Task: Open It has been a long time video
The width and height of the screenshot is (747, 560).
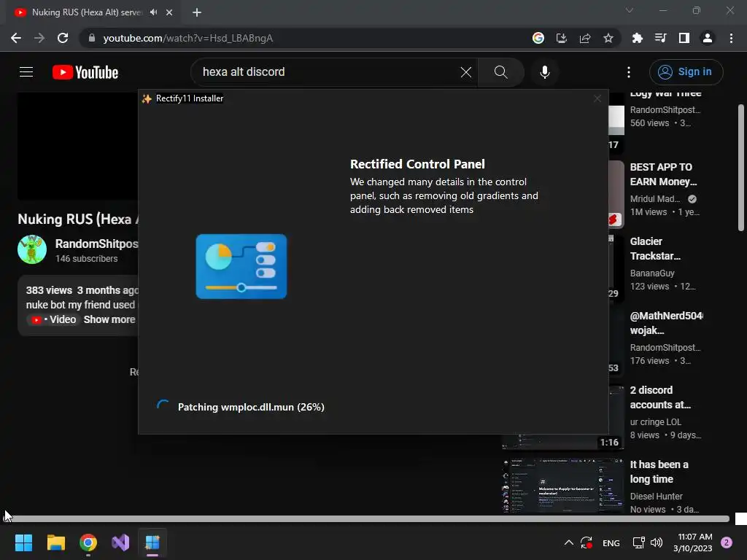Action: point(659,472)
